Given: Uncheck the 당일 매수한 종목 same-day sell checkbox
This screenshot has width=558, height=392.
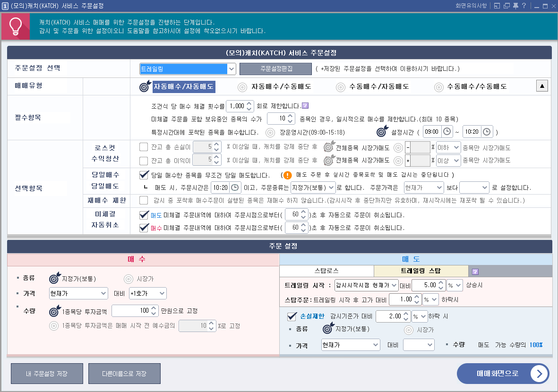Looking at the screenshot, I should point(144,175).
